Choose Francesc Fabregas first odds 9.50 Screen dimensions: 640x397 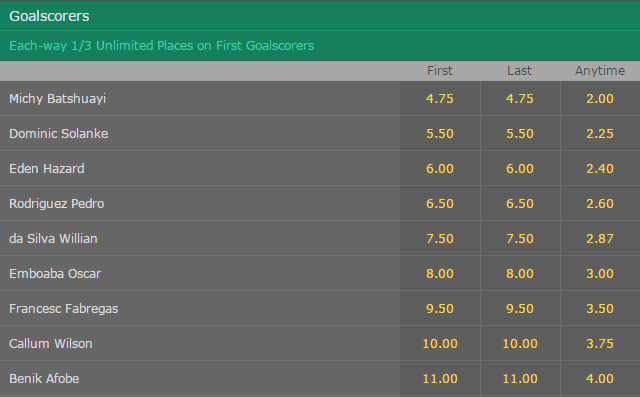pyautogui.click(x=440, y=309)
